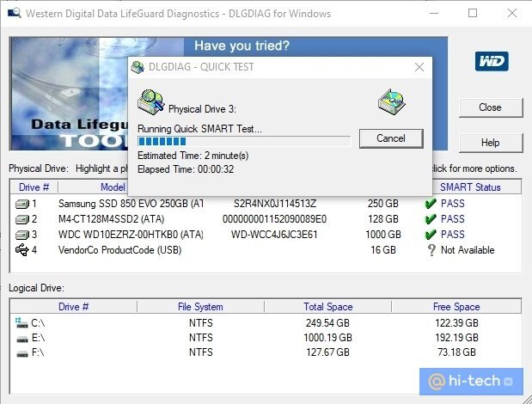Click the Close button under WD logo

click(491, 107)
